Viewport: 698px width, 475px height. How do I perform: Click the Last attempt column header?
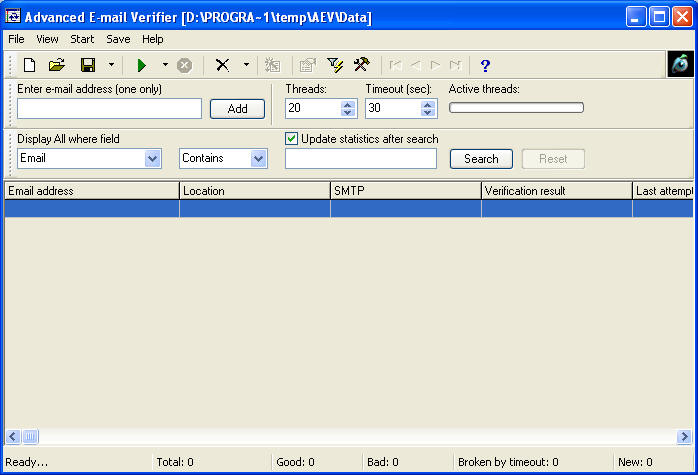[663, 191]
